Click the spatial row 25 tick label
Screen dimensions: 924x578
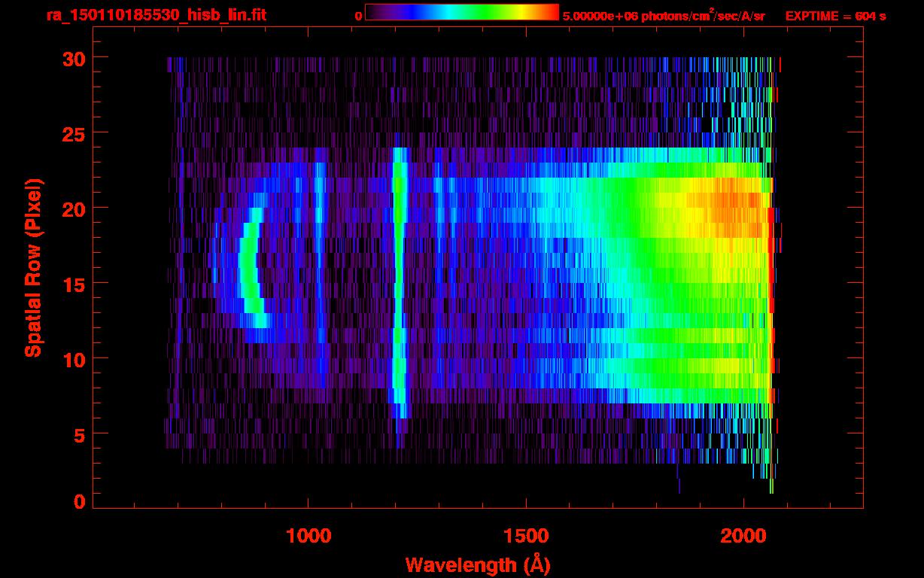click(x=72, y=133)
